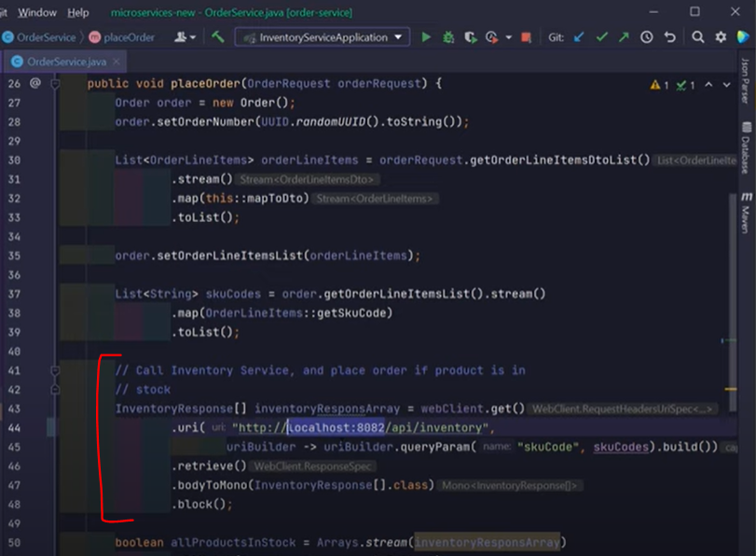Click comment fold end marker line 42
This screenshot has width=756, height=556.
(x=55, y=390)
